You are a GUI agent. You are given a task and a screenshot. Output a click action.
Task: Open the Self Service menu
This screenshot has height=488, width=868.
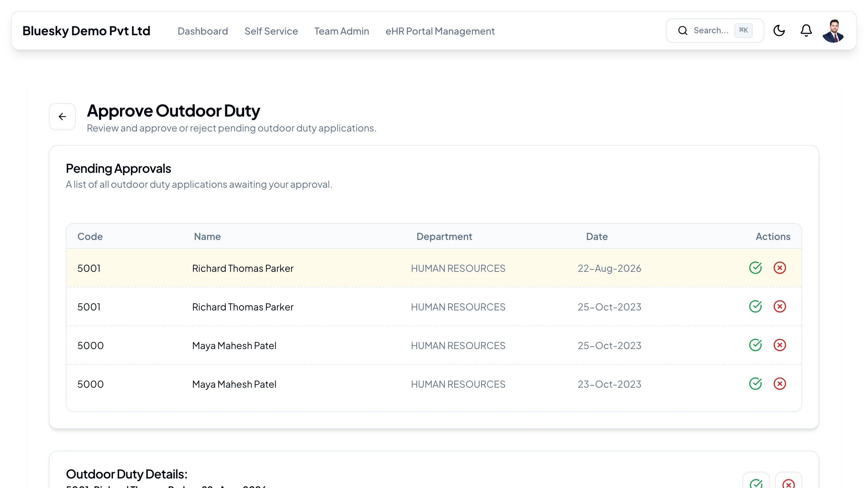(271, 31)
